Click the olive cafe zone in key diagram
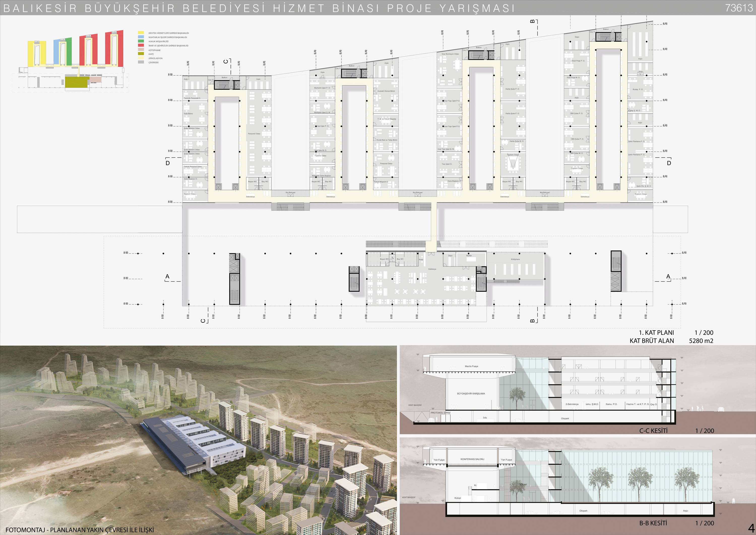The width and height of the screenshot is (756, 535). (x=76, y=82)
